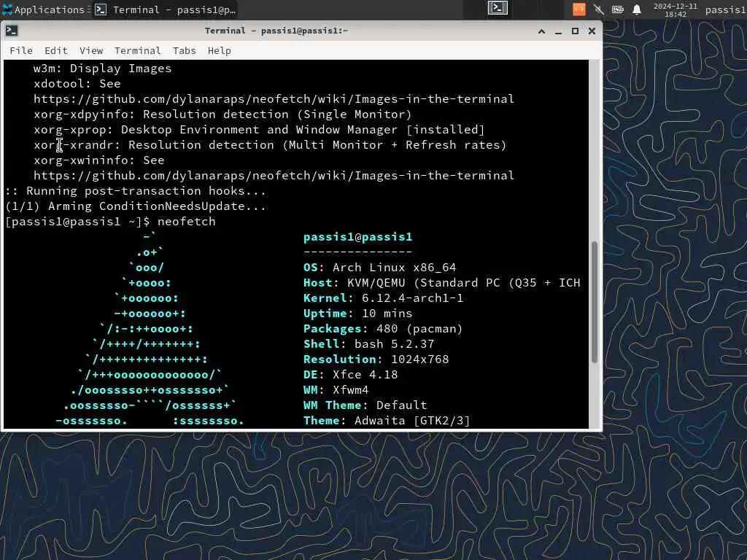Click the 'xorg-xdpyinfo' dependency line
Image resolution: width=747 pixels, height=560 pixels.
222,114
